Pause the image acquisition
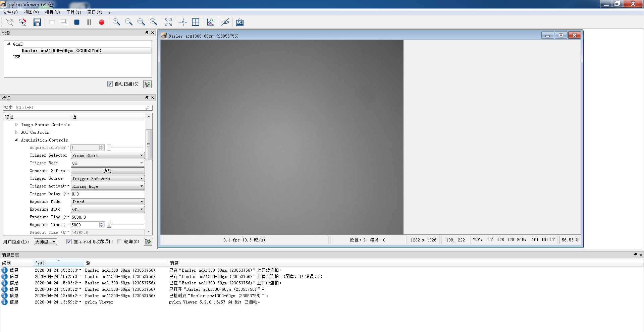Image resolution: width=644 pixels, height=332 pixels. (89, 22)
